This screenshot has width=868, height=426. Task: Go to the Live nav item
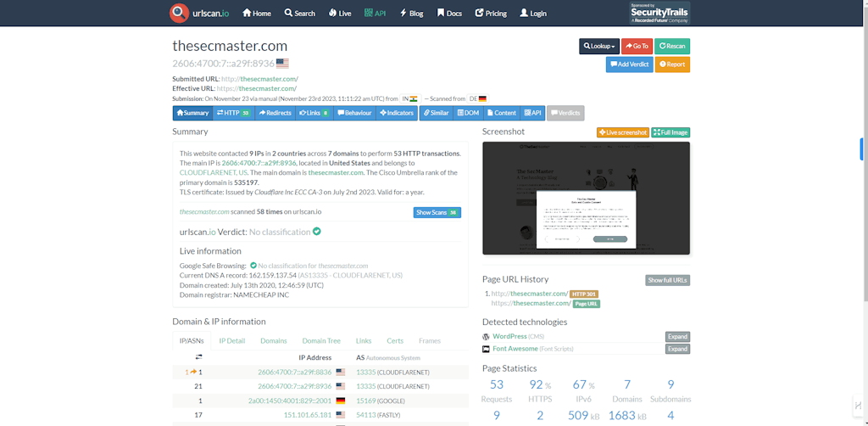click(340, 14)
